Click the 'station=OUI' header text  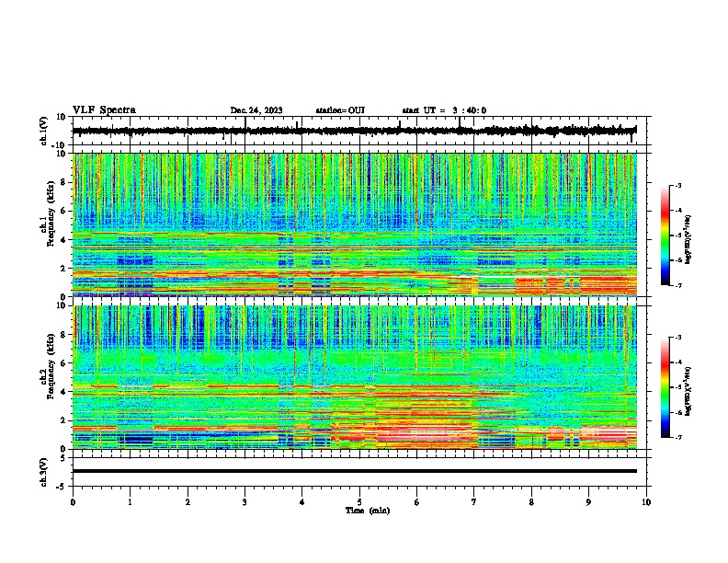pos(340,110)
